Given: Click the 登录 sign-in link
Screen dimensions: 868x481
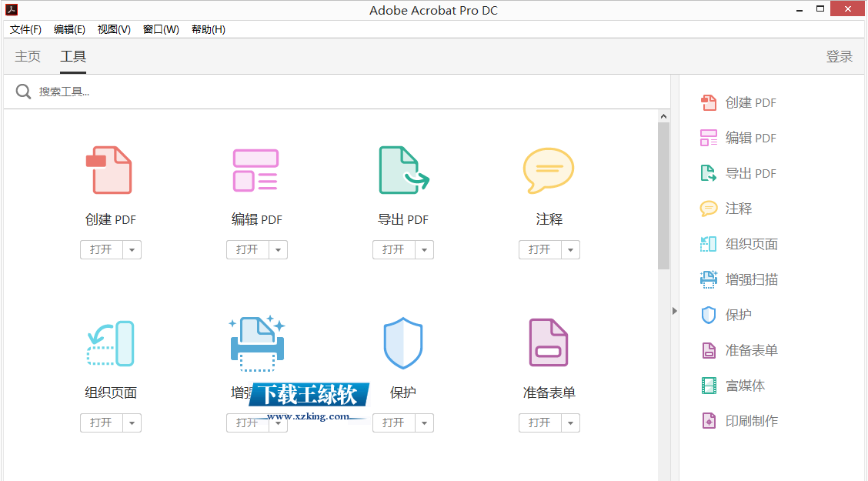Looking at the screenshot, I should [840, 56].
